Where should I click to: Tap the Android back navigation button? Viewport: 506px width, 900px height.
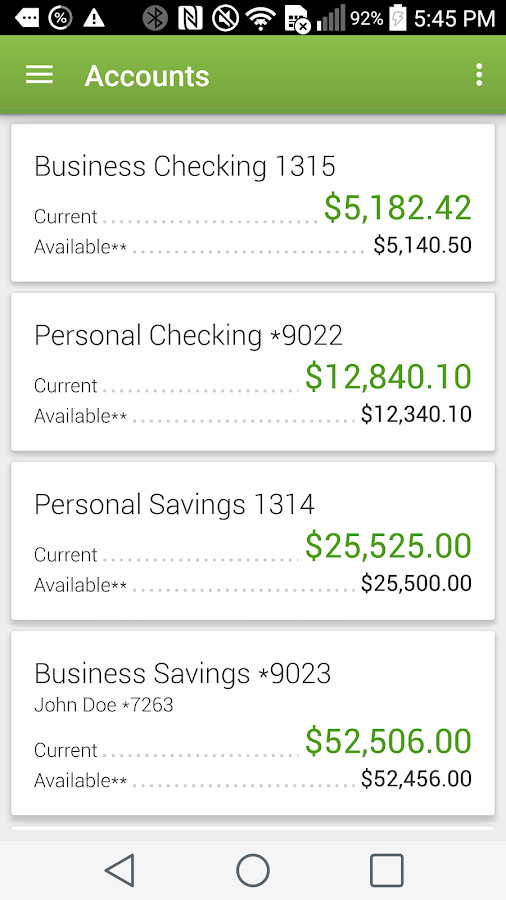click(120, 870)
